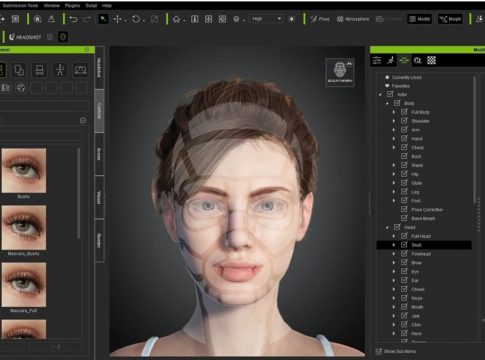Switch to the Scene vertical tab
The image size is (485, 360).
point(99,154)
